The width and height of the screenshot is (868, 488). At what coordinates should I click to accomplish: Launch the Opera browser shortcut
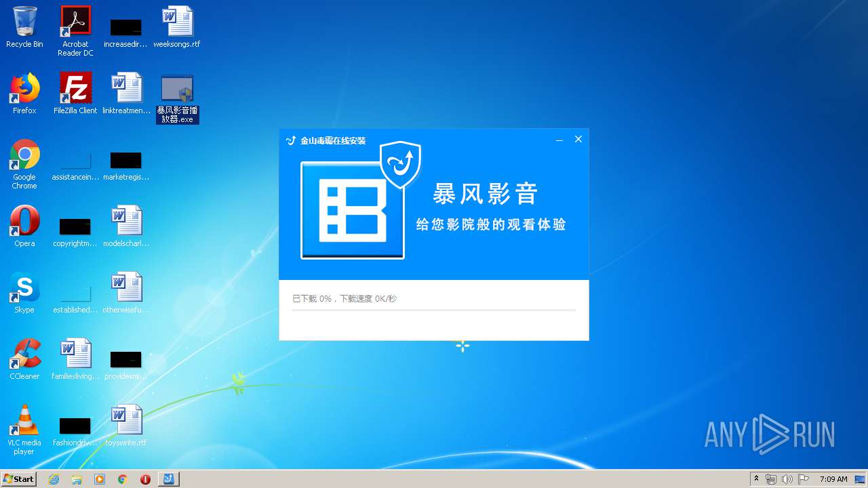point(24,226)
